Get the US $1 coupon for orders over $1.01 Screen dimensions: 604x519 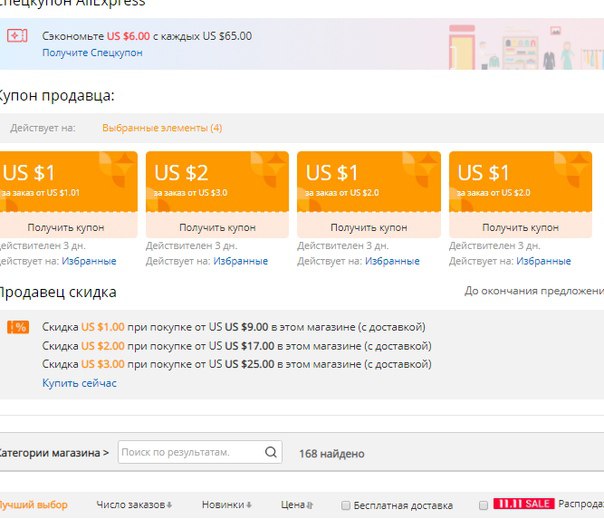point(66,227)
